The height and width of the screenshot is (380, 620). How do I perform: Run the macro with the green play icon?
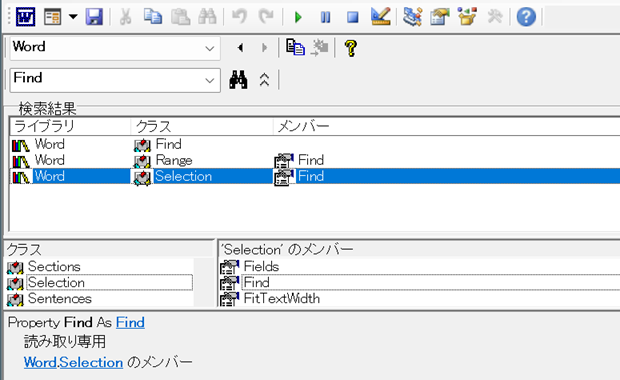298,17
